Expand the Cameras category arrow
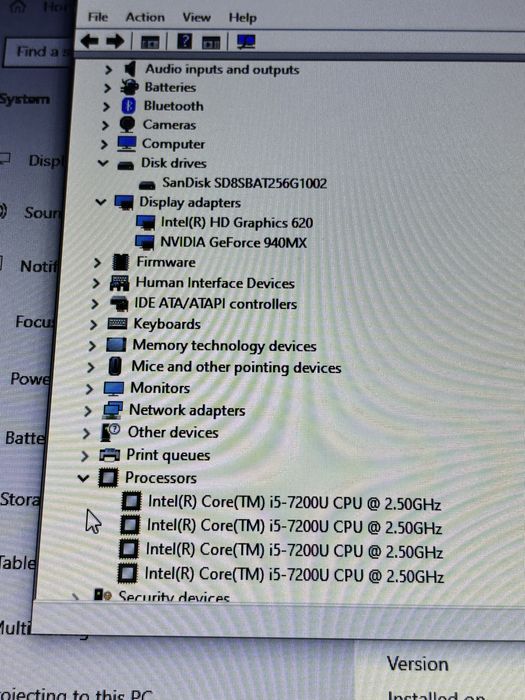Viewport: 525px width, 700px height. (x=105, y=125)
